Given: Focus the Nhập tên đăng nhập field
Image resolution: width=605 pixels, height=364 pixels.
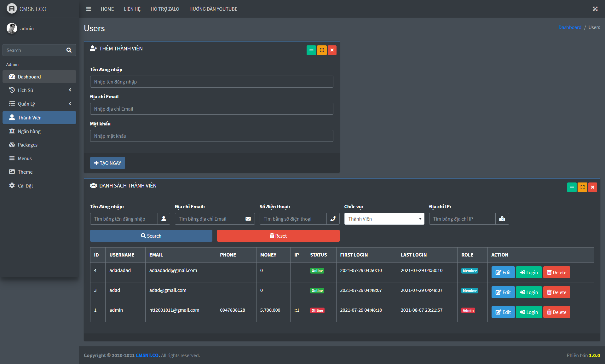Looking at the screenshot, I should pos(211,82).
